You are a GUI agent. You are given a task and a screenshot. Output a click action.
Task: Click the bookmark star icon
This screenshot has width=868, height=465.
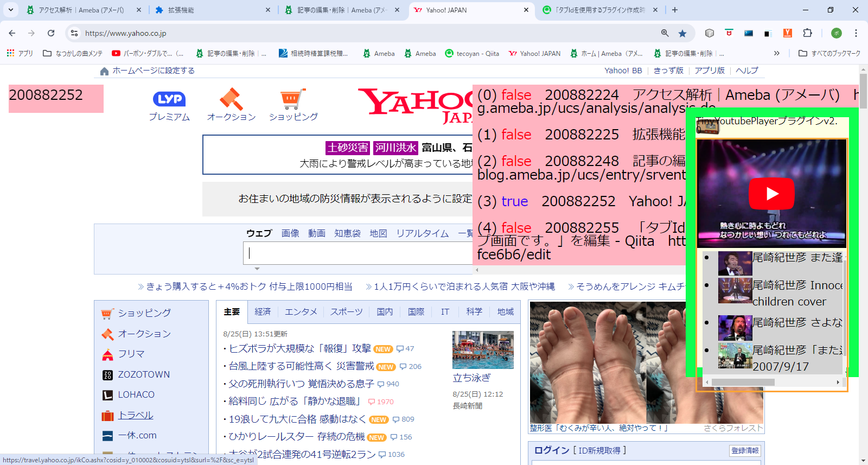(682, 33)
